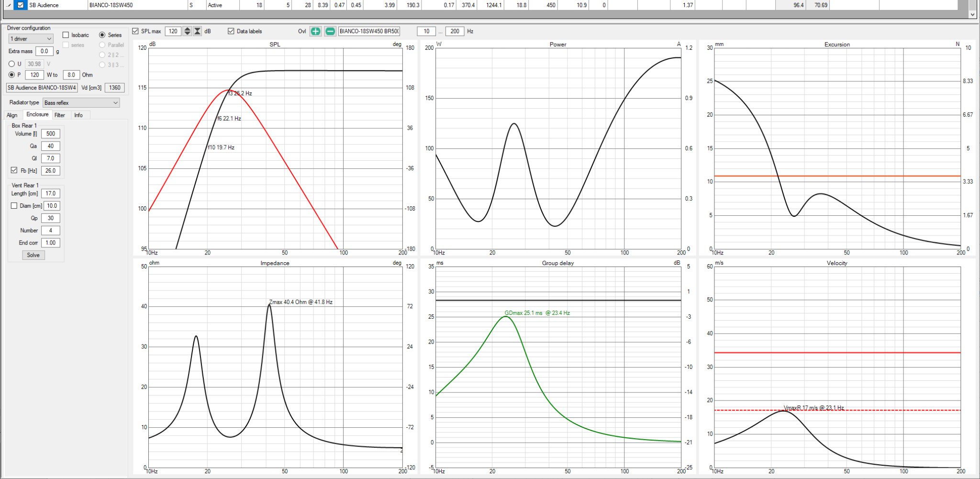Click the VmaxR 17 m/s @ 23.1 Hz label

pyautogui.click(x=814, y=408)
